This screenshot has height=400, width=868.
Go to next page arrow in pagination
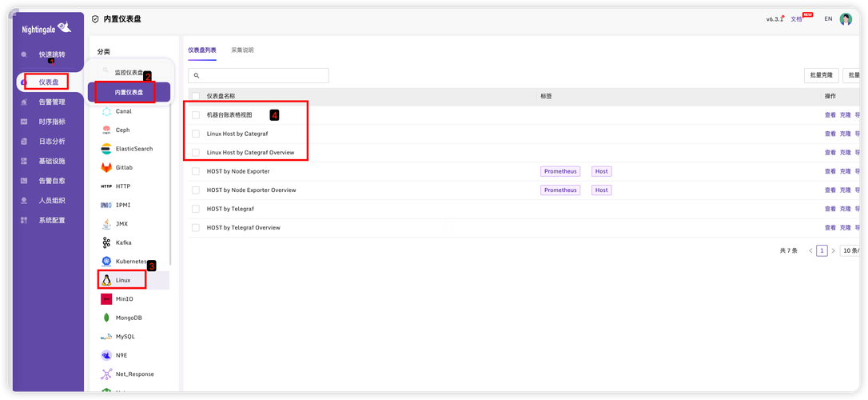tap(833, 251)
